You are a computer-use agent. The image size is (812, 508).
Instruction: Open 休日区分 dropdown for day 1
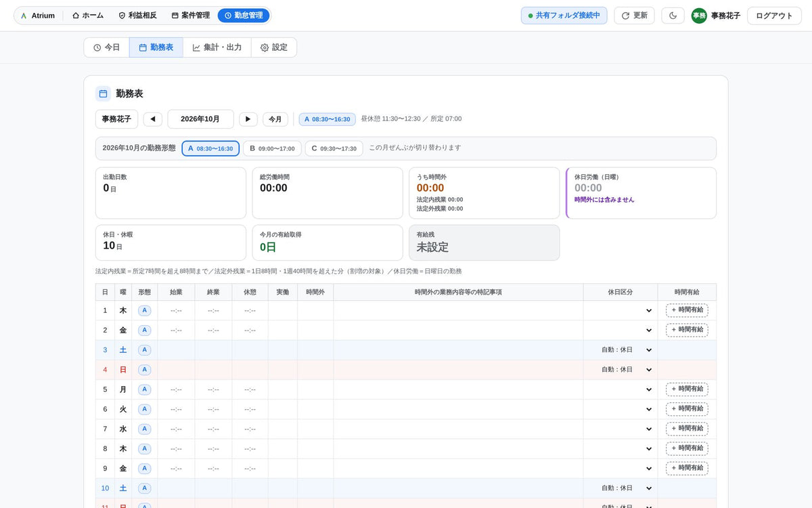tap(621, 310)
